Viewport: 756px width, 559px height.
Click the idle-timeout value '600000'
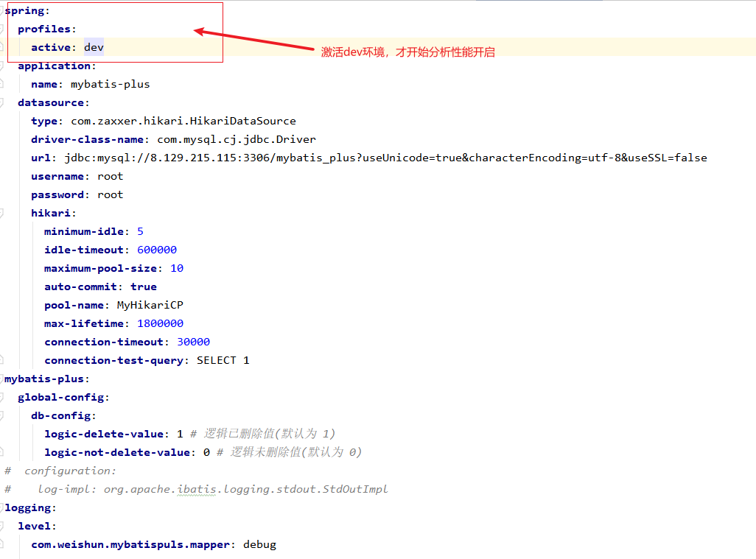click(157, 250)
